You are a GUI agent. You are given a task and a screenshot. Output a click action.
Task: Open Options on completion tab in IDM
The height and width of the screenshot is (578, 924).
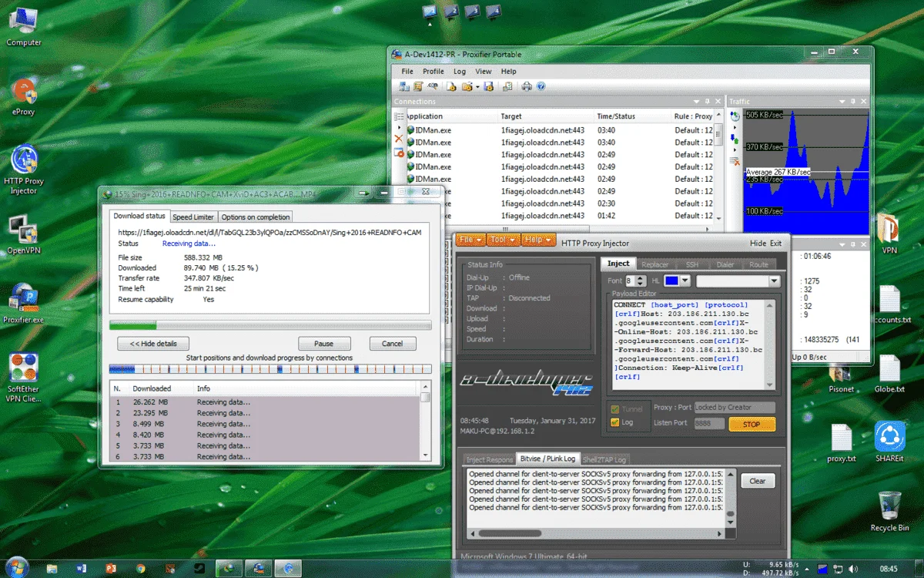point(256,217)
